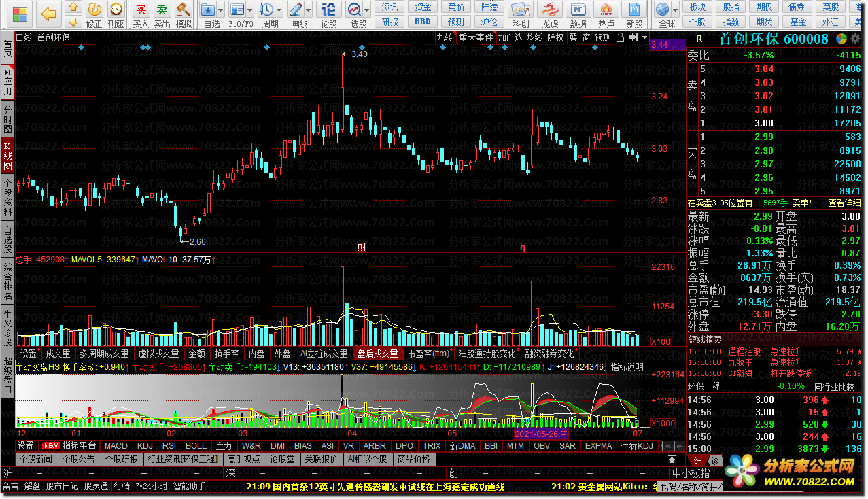Image resolution: width=868 pixels, height=499 pixels.
Task: Toggle the 窗 window option
Action: pyautogui.click(x=586, y=38)
